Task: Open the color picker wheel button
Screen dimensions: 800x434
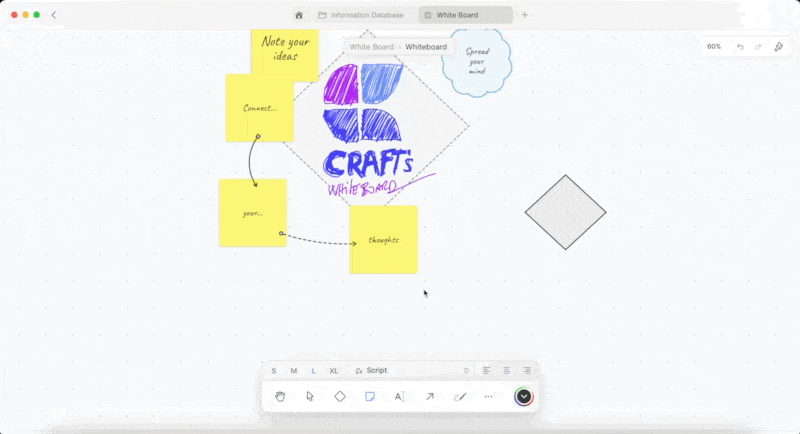Action: click(523, 397)
